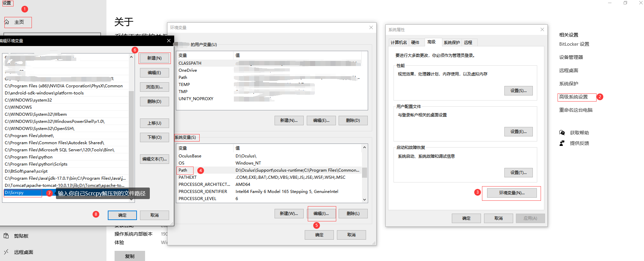The width and height of the screenshot is (644, 261).
Task: Select the system variable Path row
Action: pyautogui.click(x=269, y=170)
